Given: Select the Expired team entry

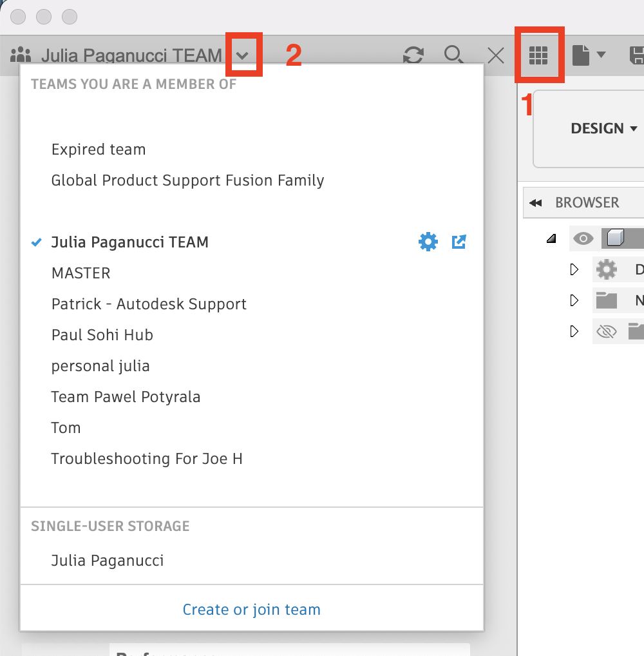Looking at the screenshot, I should point(99,150).
